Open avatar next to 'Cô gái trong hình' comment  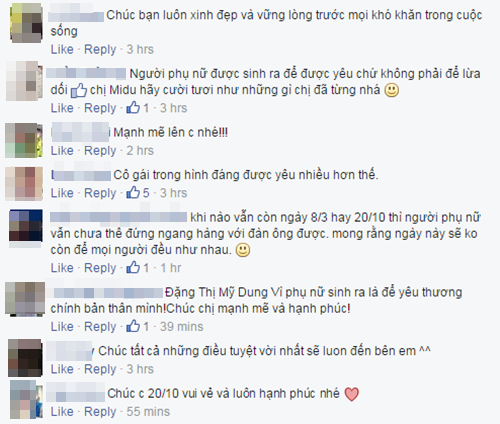24,183
